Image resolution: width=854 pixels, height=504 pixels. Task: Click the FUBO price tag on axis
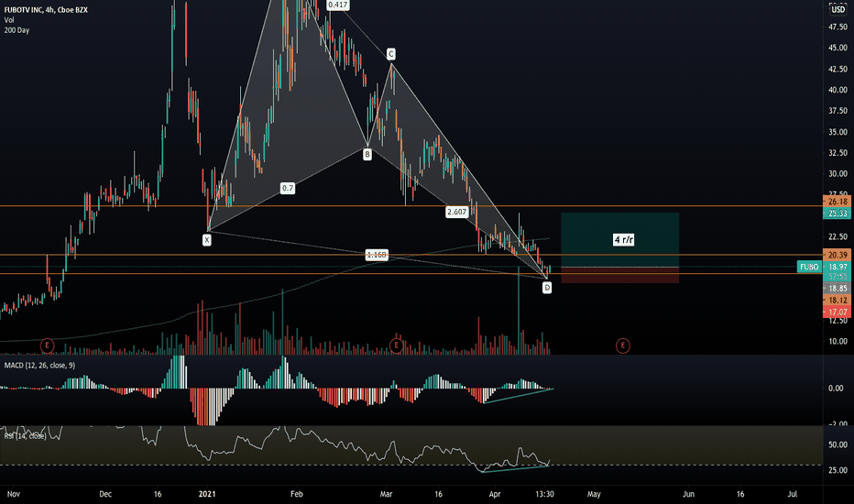point(809,267)
